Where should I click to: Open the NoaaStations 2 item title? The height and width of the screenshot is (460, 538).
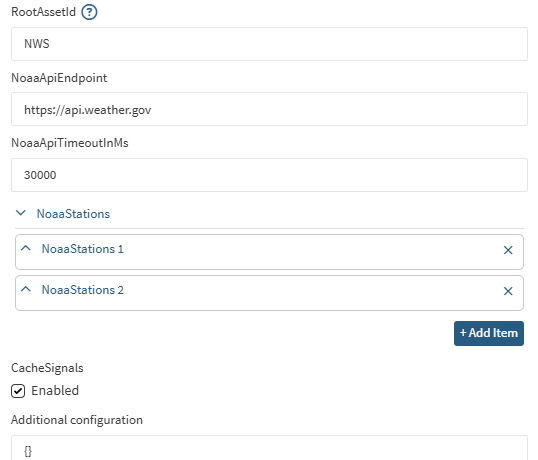[x=82, y=290]
